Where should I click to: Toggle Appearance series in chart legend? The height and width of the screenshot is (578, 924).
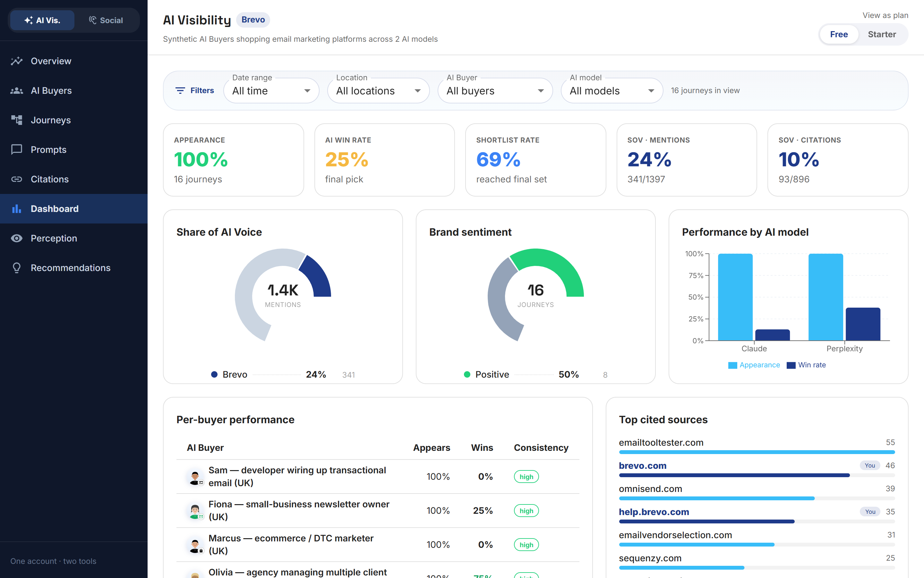point(754,365)
